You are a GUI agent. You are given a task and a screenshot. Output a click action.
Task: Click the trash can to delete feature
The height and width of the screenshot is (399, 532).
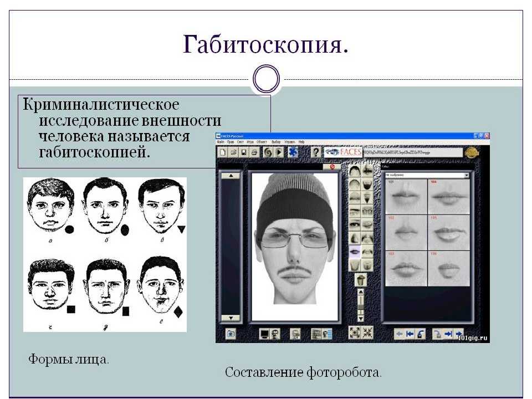tap(360, 280)
